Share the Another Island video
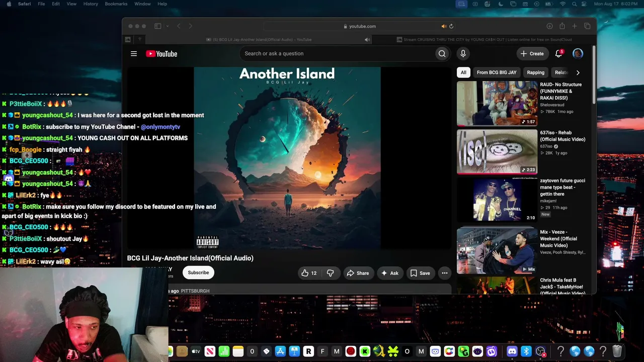Image resolution: width=644 pixels, height=362 pixels. pyautogui.click(x=358, y=273)
